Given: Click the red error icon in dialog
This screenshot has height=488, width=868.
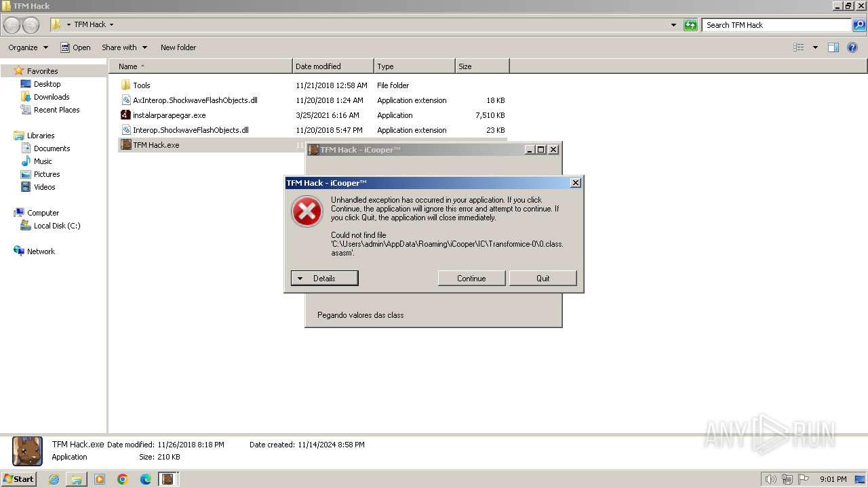Looking at the screenshot, I should click(x=307, y=211).
